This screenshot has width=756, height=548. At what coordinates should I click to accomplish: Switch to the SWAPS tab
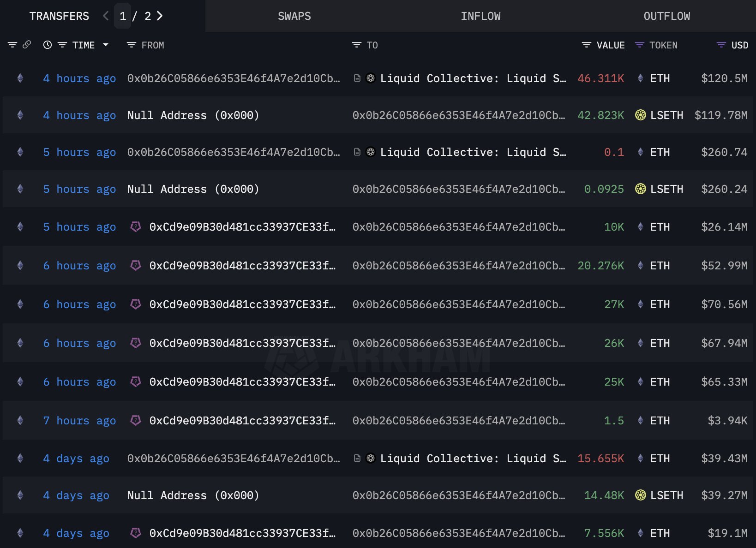294,16
